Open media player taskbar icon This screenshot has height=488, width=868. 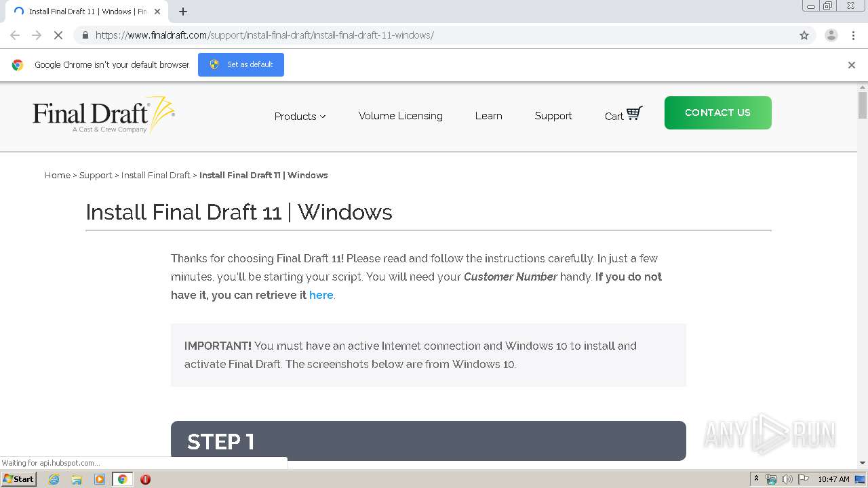[100, 479]
